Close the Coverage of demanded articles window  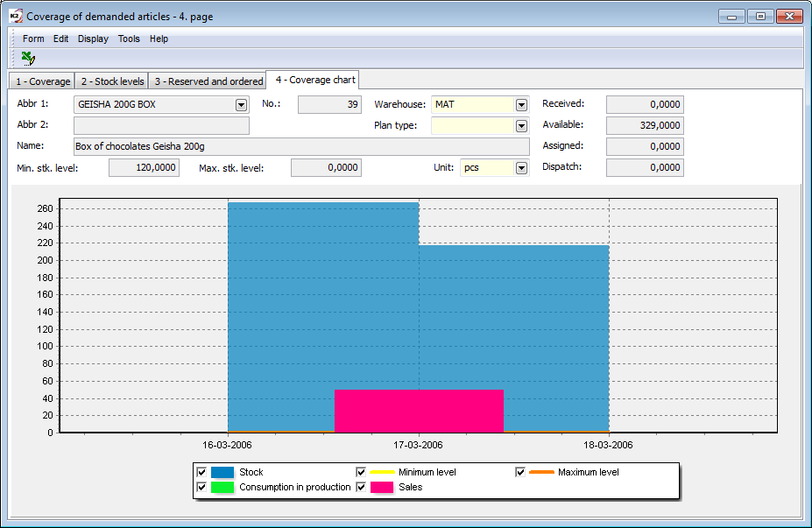(x=789, y=17)
